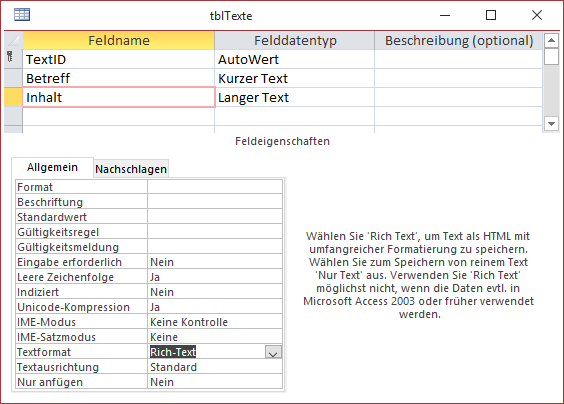Click the description cell of the Inhalt row
The image size is (564, 404).
(x=459, y=97)
